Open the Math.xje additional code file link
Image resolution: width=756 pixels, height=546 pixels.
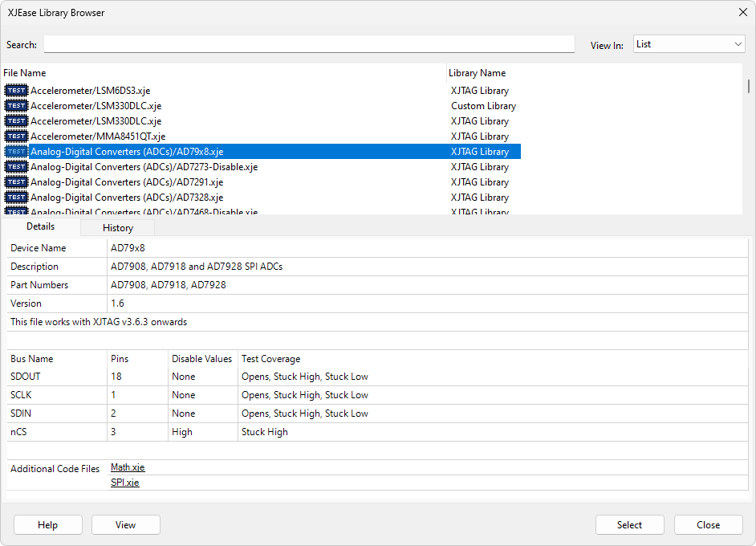click(128, 467)
